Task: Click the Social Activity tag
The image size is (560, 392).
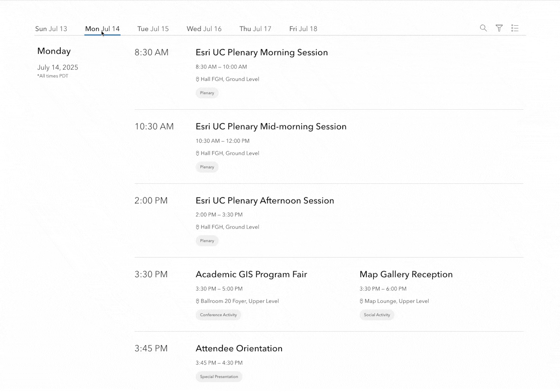Action: [377, 315]
